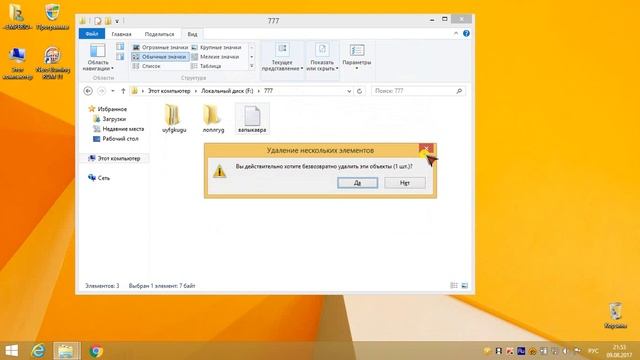Open quick access toolbar customize dropdown
640x360 pixels.
[x=117, y=21]
